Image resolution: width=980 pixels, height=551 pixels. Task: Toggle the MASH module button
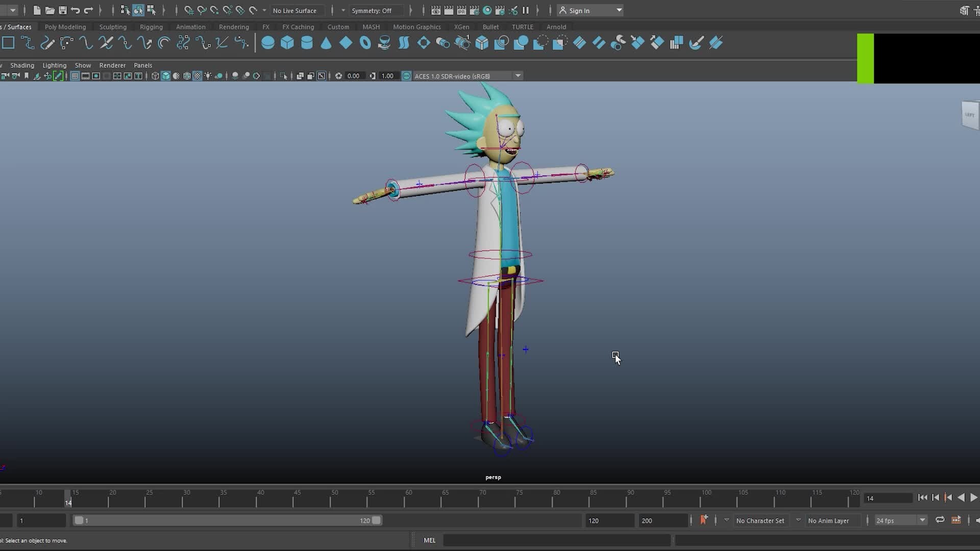tap(371, 26)
